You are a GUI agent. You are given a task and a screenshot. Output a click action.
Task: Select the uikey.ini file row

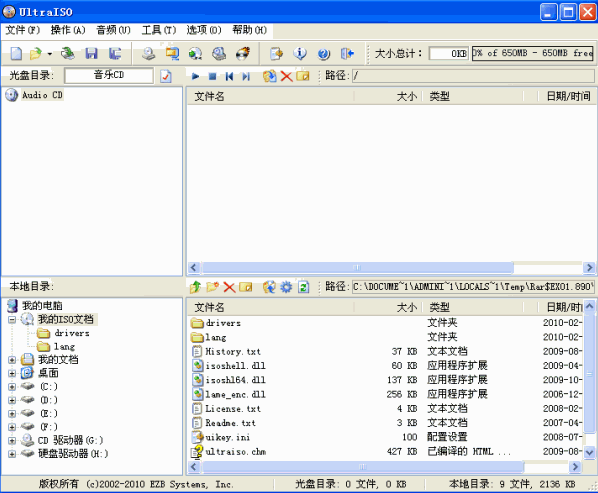[x=385, y=437]
